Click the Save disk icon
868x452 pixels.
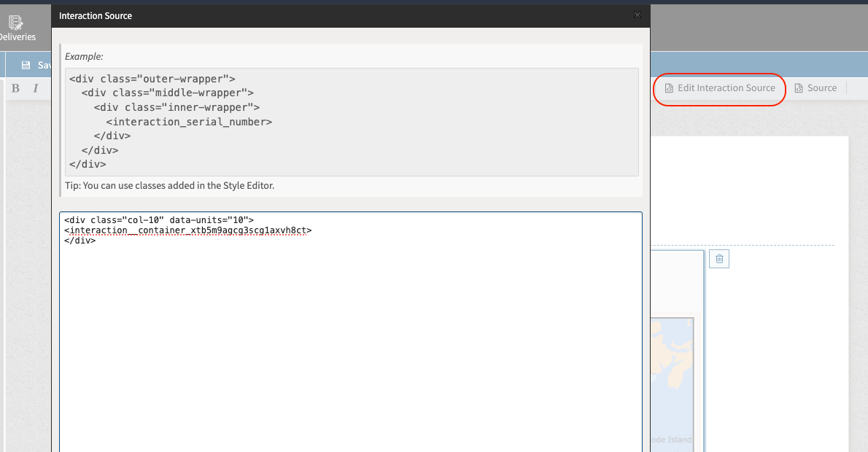26,64
